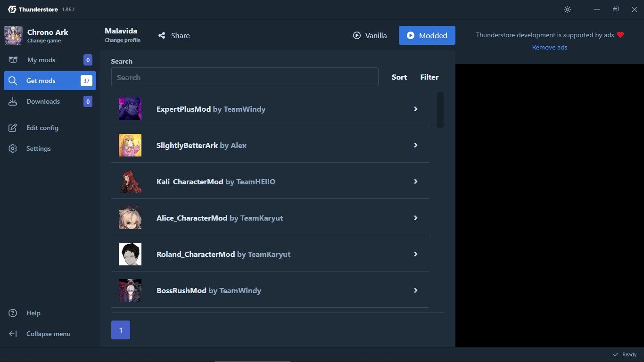Click the Thunderstore logo icon
The width and height of the screenshot is (644, 362).
[12, 9]
